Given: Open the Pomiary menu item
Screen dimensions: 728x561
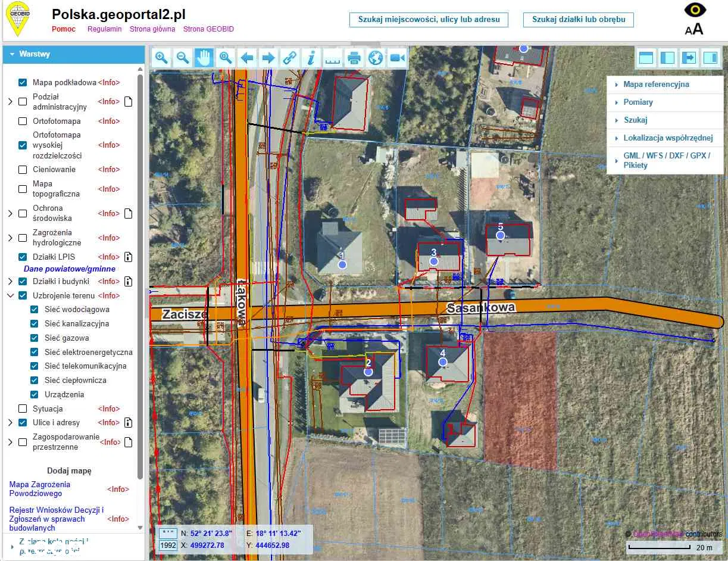Looking at the screenshot, I should (638, 102).
